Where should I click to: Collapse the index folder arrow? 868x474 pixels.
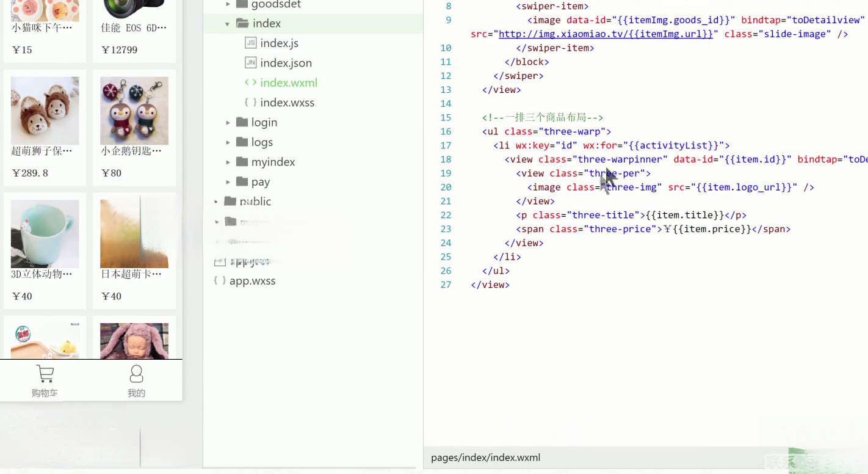[227, 24]
